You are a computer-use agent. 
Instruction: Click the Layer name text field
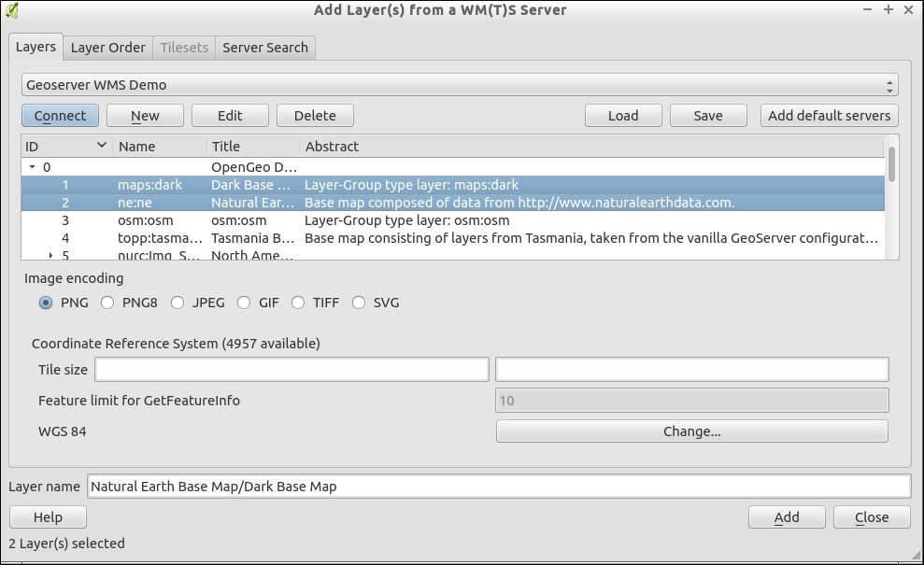coord(499,487)
